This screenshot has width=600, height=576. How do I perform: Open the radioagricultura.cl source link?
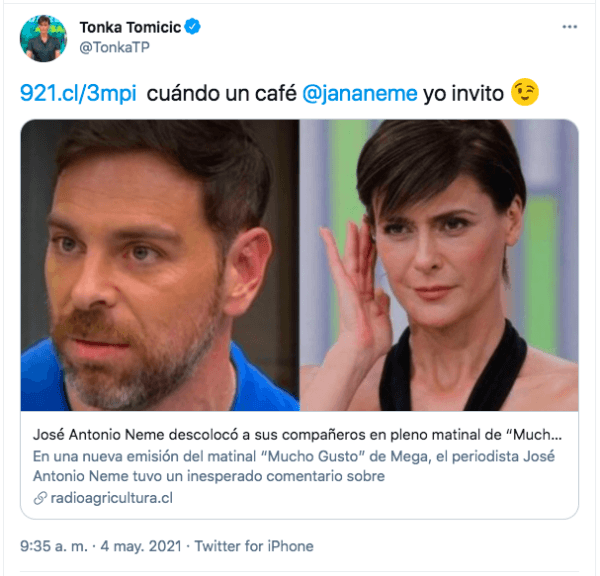click(112, 498)
